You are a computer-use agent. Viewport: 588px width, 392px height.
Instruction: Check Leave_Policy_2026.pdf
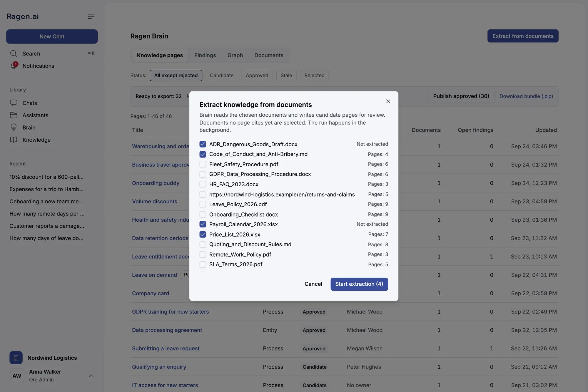(x=203, y=204)
